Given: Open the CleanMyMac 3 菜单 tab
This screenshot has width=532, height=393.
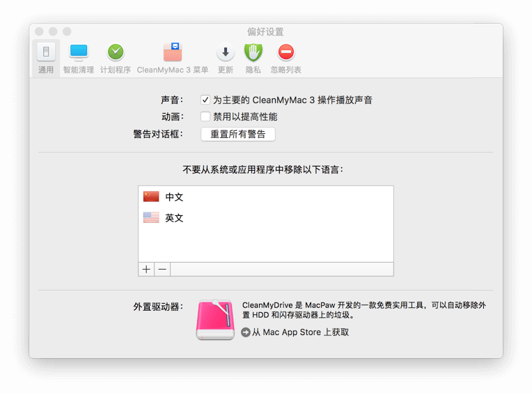Looking at the screenshot, I should (173, 59).
